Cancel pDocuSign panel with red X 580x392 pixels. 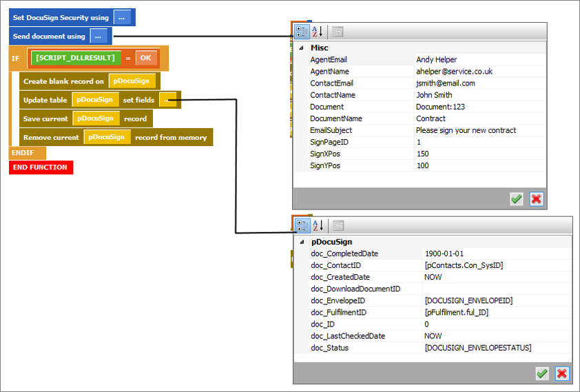(562, 373)
